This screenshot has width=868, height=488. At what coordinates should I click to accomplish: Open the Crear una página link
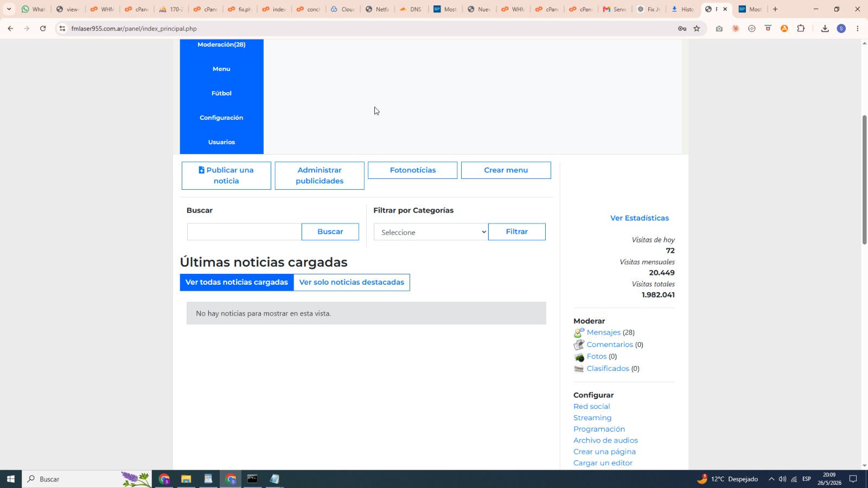(604, 452)
